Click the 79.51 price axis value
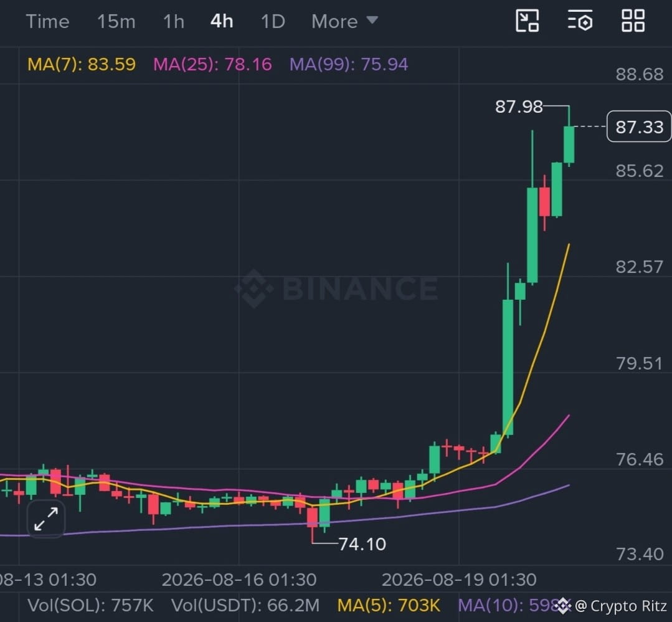Screen dimensions: 672x622 tap(640, 363)
